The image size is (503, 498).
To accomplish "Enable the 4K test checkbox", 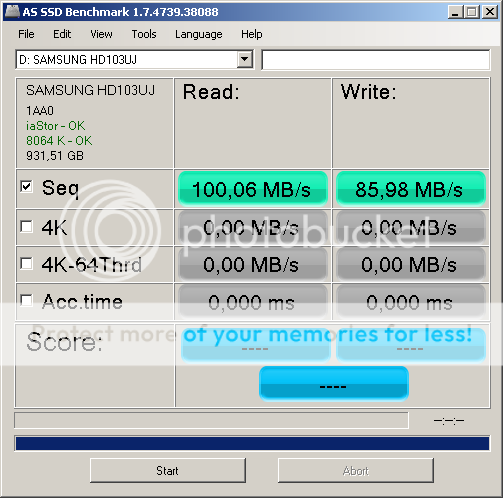I will (x=26, y=226).
